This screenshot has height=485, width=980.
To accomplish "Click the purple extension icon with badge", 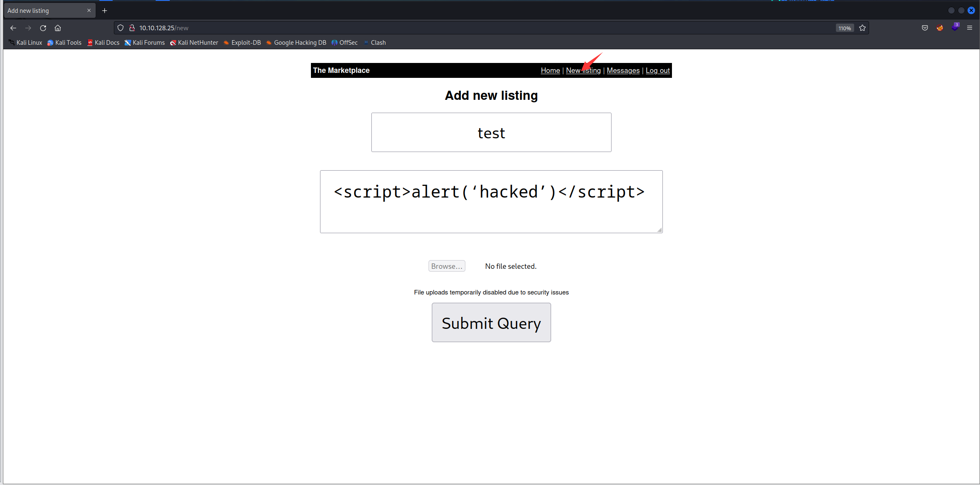I will coord(955,28).
